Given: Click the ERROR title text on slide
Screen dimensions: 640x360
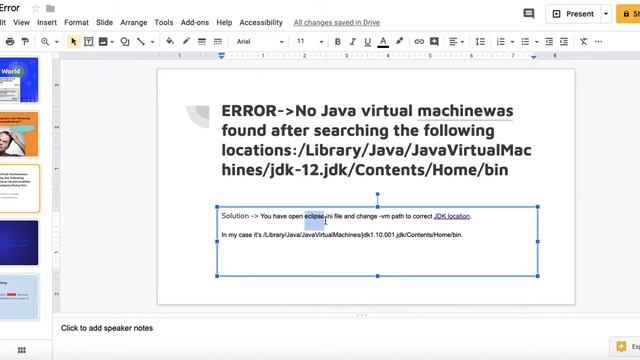Looking at the screenshot, I should point(376,140).
